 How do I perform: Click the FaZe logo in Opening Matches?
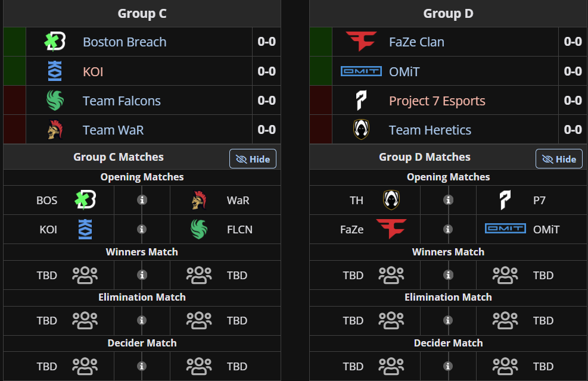pos(391,229)
